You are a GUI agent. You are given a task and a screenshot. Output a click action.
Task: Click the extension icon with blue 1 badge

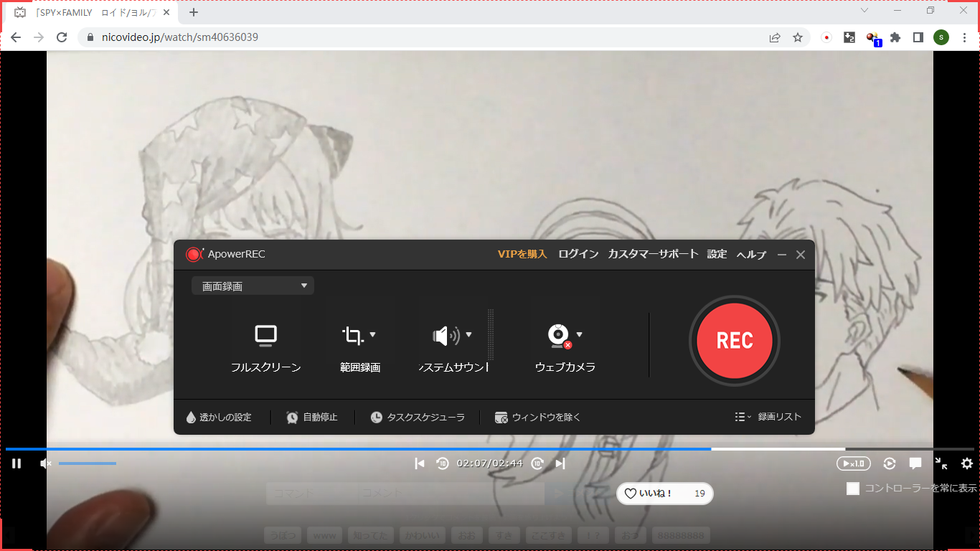click(x=873, y=38)
